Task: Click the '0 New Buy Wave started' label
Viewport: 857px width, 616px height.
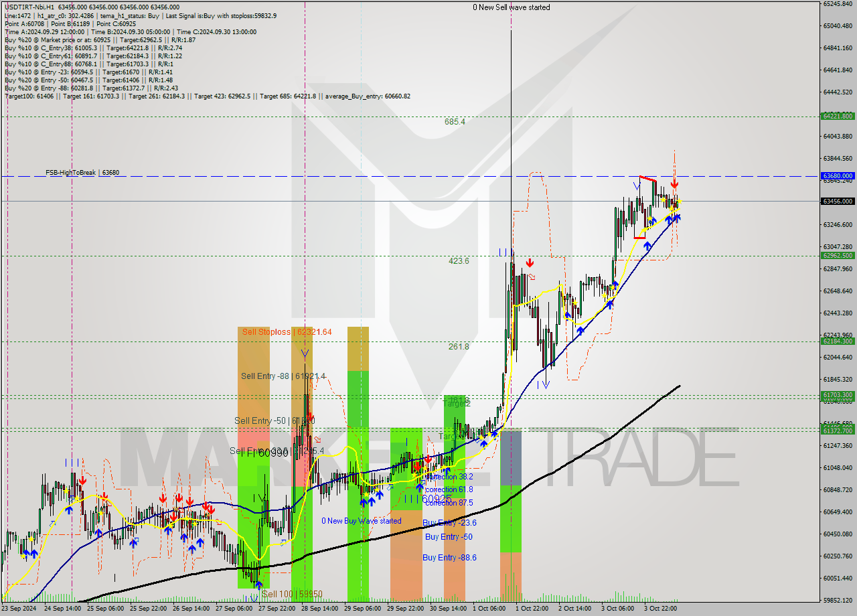Action: tap(362, 521)
